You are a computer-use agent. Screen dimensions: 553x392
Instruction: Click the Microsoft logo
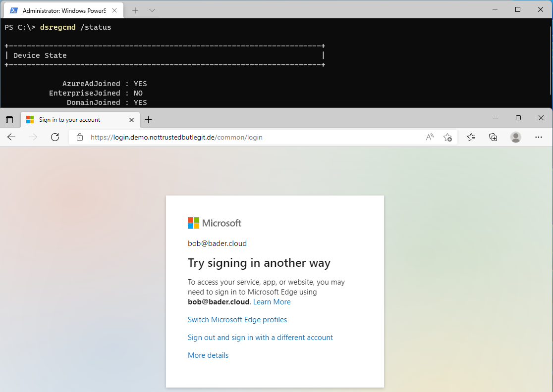215,223
